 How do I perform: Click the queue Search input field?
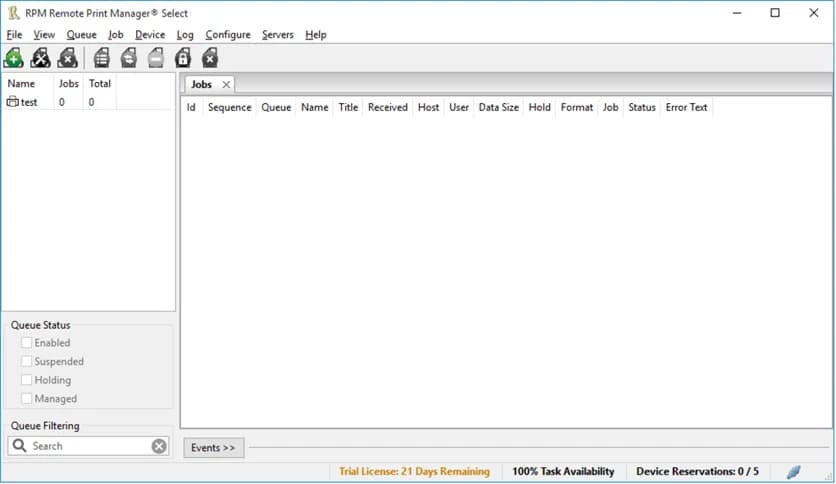[x=89, y=446]
